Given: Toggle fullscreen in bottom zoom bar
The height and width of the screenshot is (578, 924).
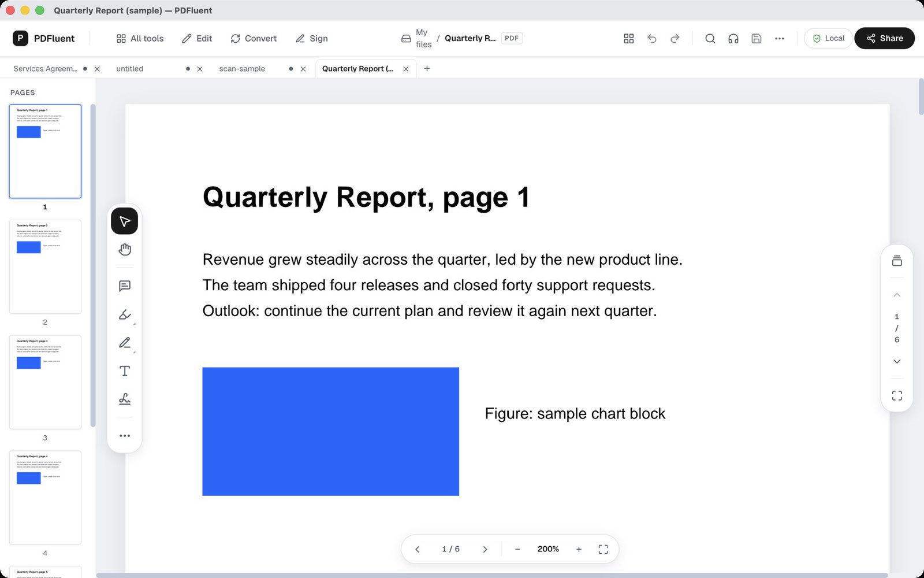Looking at the screenshot, I should 603,549.
